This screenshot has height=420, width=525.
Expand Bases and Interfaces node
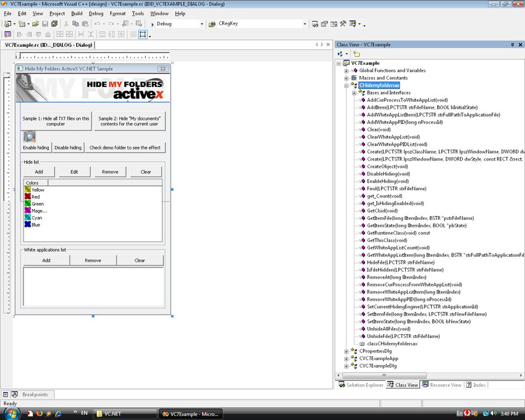[355, 93]
